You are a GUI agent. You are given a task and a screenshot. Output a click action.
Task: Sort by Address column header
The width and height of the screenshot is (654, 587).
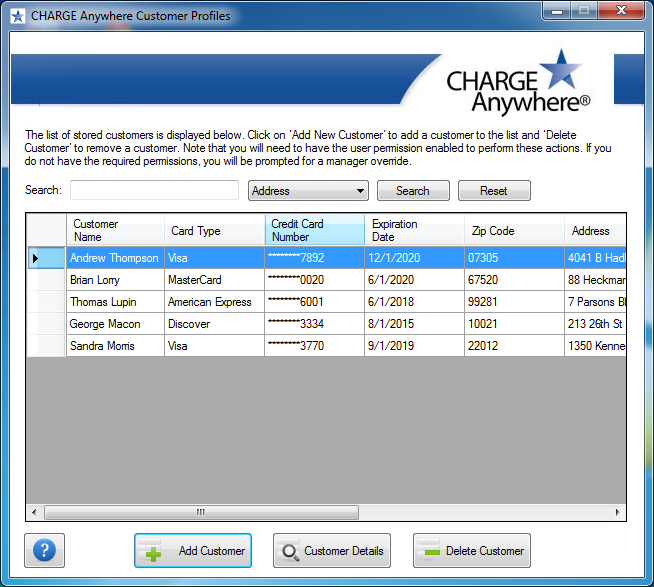pos(595,230)
